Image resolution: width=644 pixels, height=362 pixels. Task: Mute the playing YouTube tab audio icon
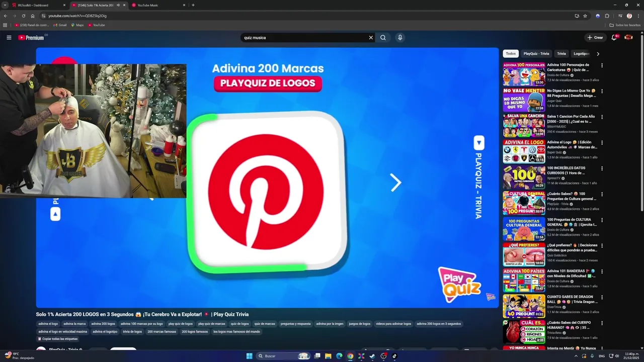(118, 5)
